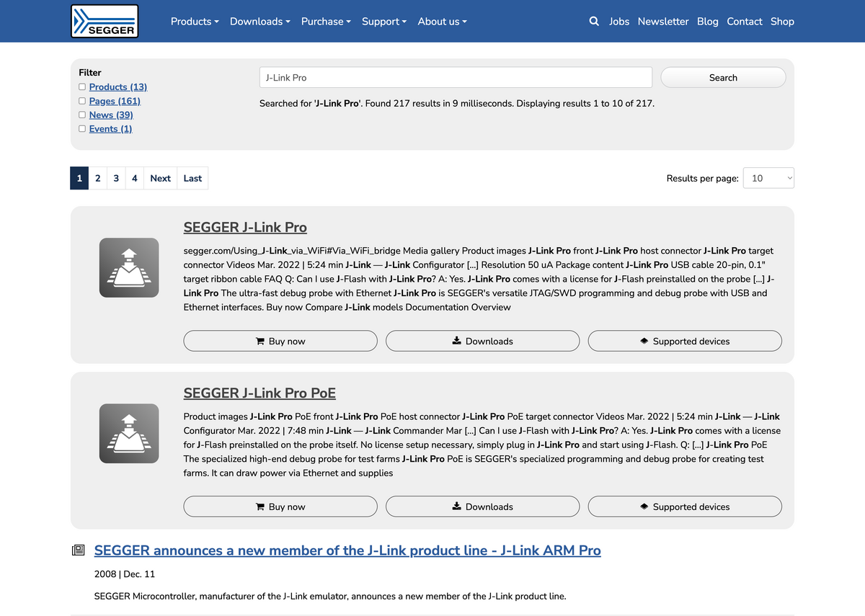Open the Results per page dropdown

pos(768,178)
